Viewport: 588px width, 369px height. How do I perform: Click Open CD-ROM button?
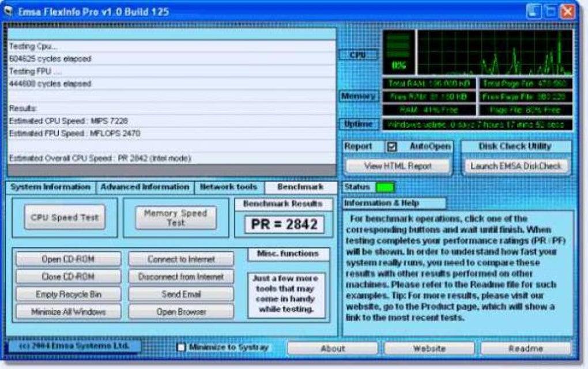[x=68, y=259]
